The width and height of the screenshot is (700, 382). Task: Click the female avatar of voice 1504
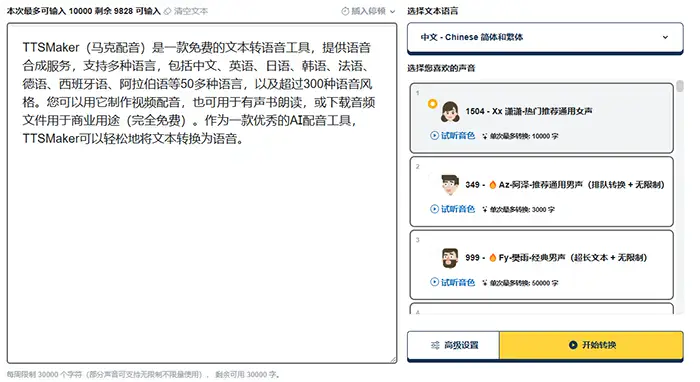(450, 112)
